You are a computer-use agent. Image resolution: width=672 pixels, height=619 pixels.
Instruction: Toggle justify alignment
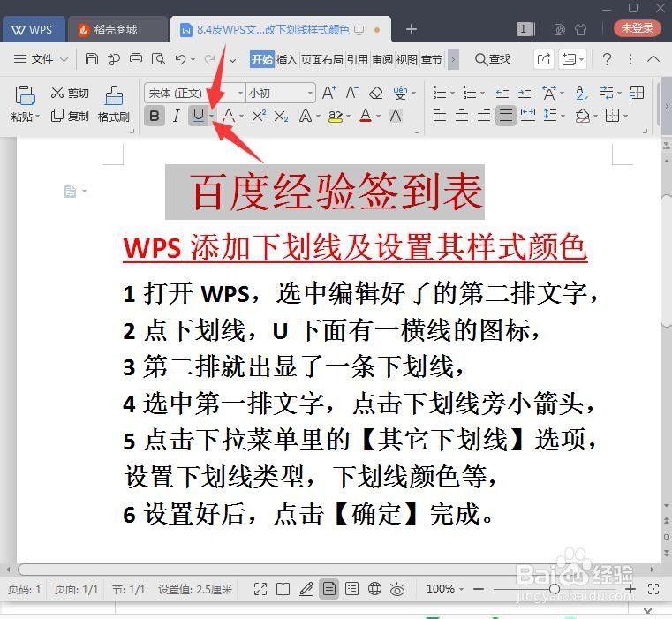pos(506,116)
